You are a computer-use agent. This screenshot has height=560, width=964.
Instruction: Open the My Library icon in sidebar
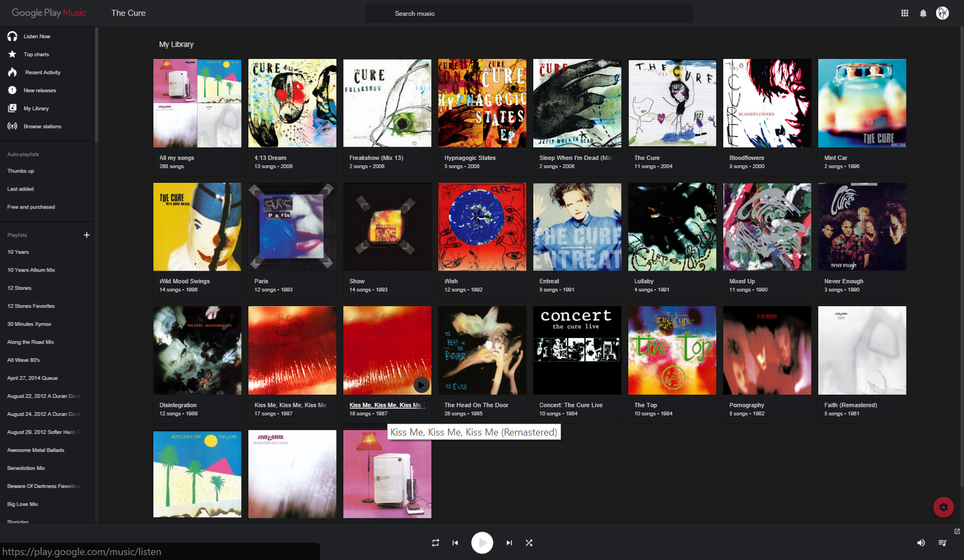pos(12,108)
